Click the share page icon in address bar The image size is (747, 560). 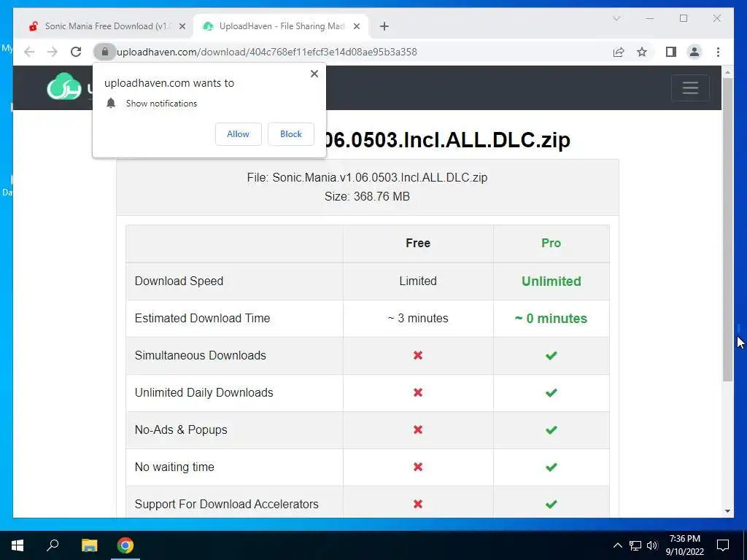coord(619,52)
